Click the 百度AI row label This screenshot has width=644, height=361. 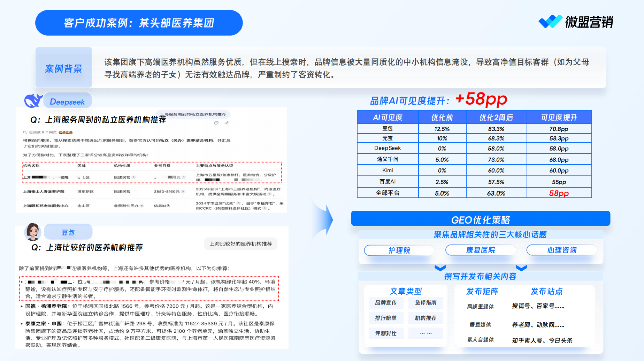[388, 182]
